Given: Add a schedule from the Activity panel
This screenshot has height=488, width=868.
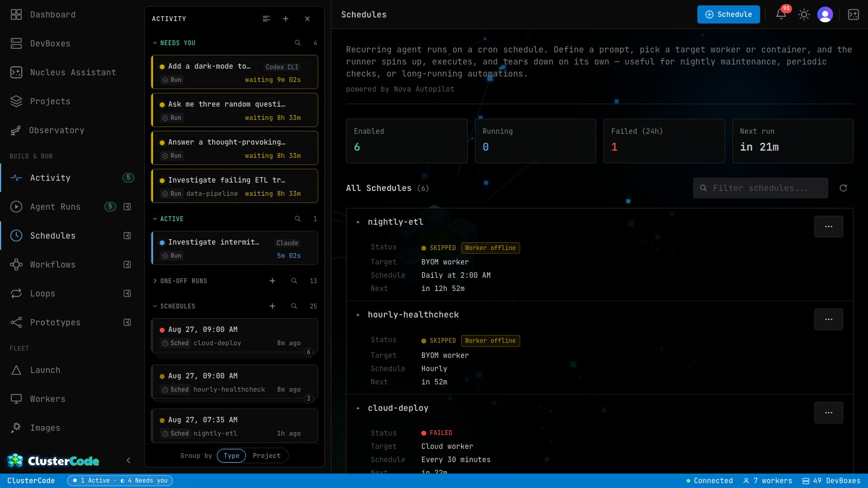Looking at the screenshot, I should [272, 306].
